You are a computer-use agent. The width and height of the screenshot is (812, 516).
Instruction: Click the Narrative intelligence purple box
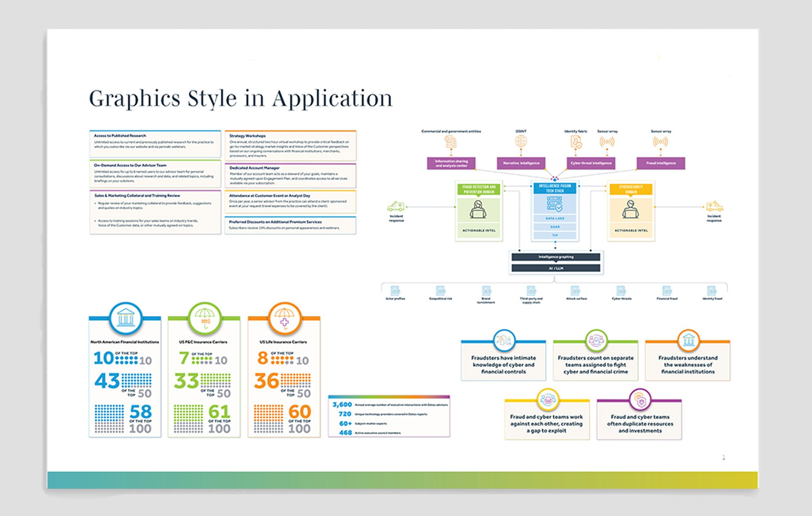521,163
